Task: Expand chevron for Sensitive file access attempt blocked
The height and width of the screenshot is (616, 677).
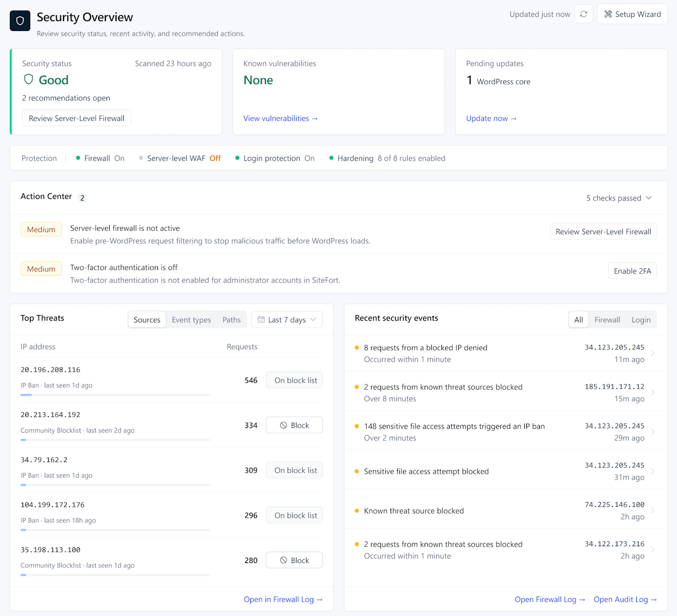Action: pos(653,471)
